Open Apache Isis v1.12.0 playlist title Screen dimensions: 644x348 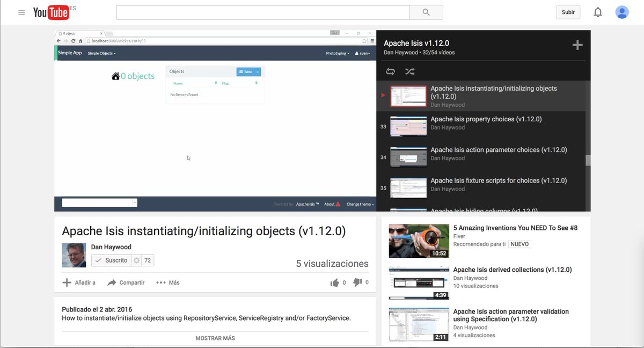click(x=416, y=44)
